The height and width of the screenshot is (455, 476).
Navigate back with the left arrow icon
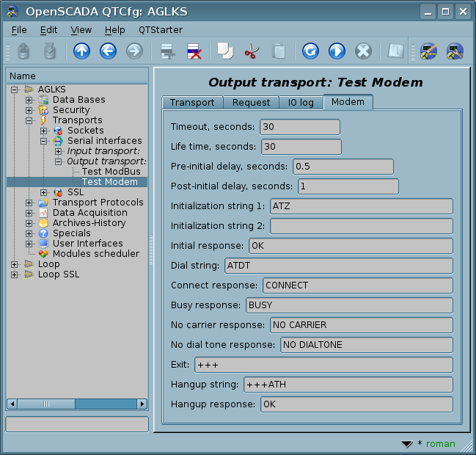(x=108, y=51)
